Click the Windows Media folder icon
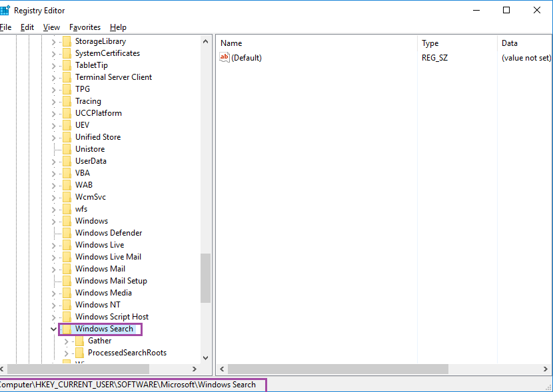553x392 pixels. coord(67,293)
